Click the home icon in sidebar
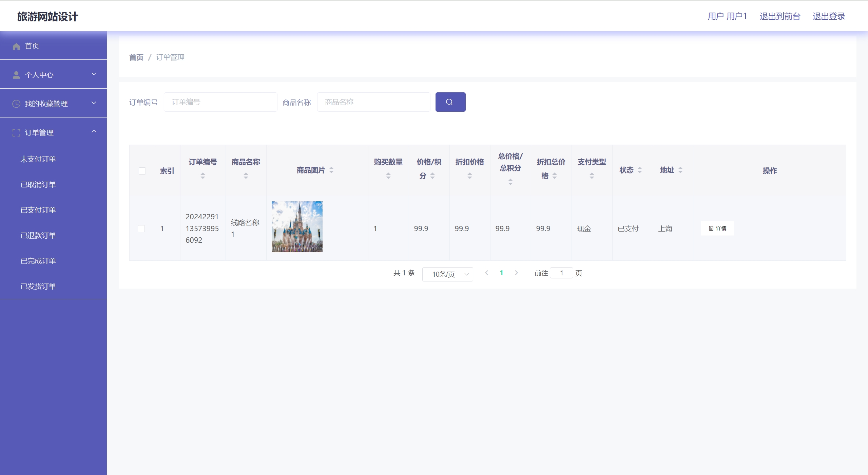Image resolution: width=868 pixels, height=475 pixels. pos(16,46)
